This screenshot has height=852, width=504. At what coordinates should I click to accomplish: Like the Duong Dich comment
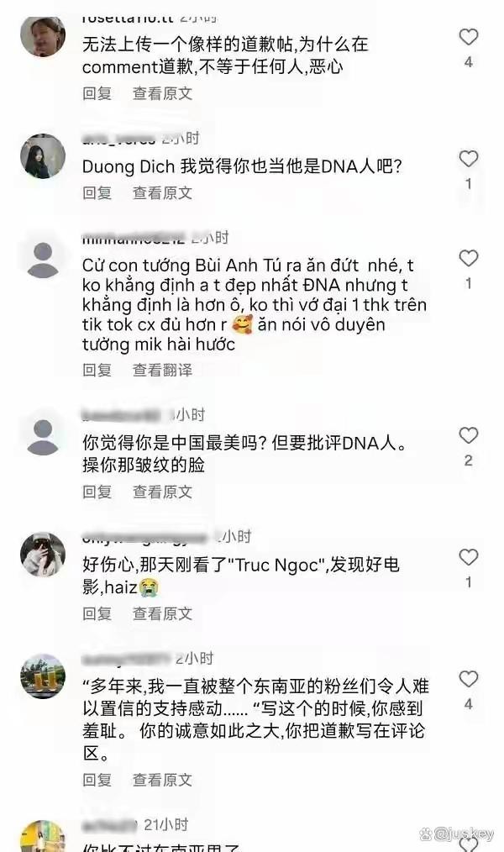click(x=468, y=159)
